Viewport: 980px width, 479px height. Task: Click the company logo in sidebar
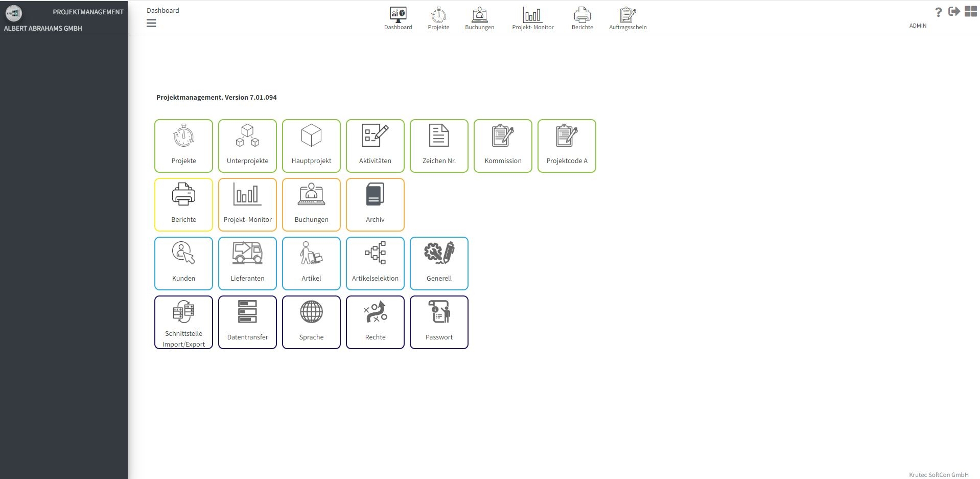coord(14,13)
